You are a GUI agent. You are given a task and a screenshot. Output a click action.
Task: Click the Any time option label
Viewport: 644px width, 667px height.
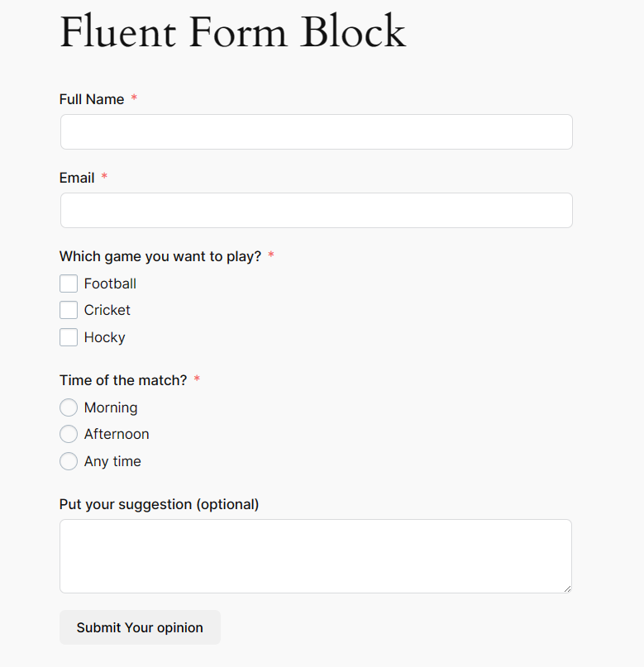112,461
